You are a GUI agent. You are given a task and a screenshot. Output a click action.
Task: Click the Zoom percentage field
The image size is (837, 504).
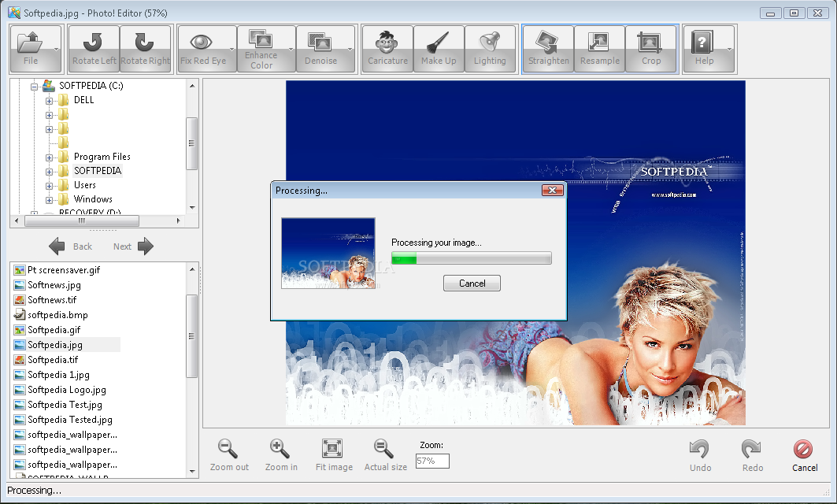pyautogui.click(x=432, y=461)
